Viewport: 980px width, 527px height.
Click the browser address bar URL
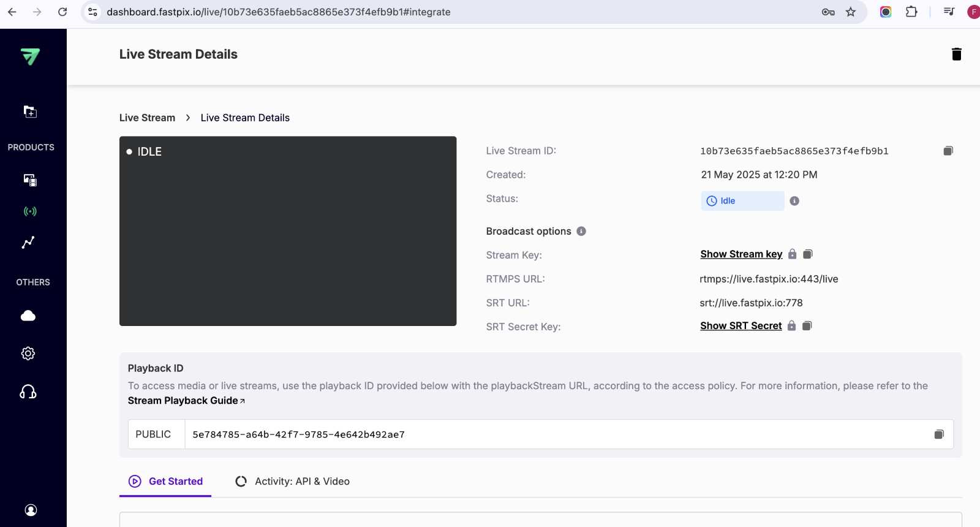click(279, 12)
